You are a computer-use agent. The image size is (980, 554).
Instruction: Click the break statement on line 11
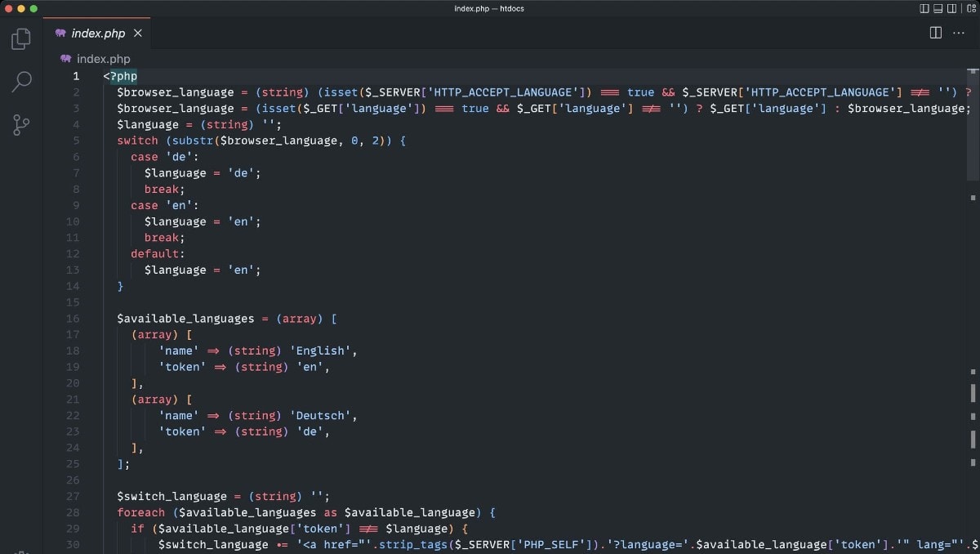[x=164, y=238]
